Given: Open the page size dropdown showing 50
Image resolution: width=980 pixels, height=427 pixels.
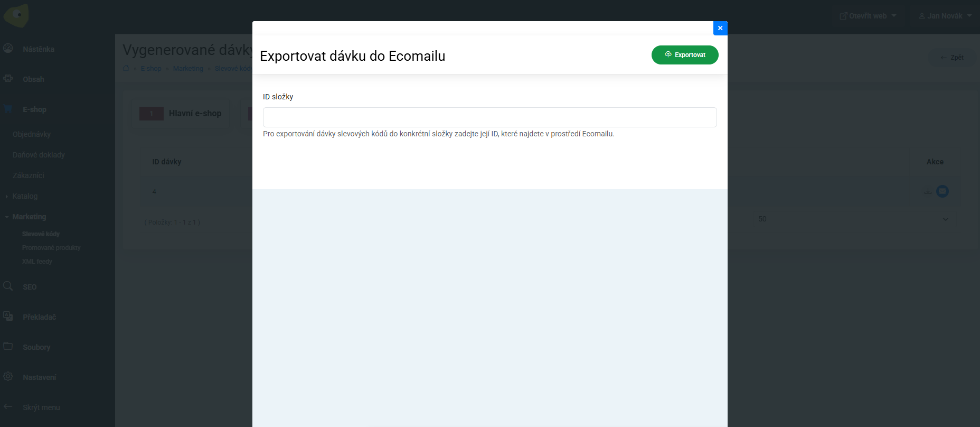Looking at the screenshot, I should pyautogui.click(x=853, y=219).
